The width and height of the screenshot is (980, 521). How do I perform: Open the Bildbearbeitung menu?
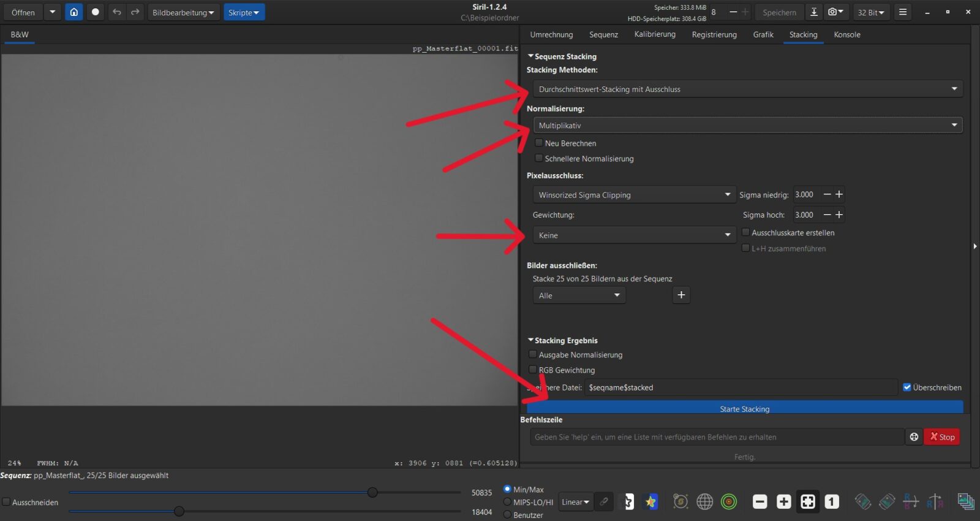tap(183, 12)
